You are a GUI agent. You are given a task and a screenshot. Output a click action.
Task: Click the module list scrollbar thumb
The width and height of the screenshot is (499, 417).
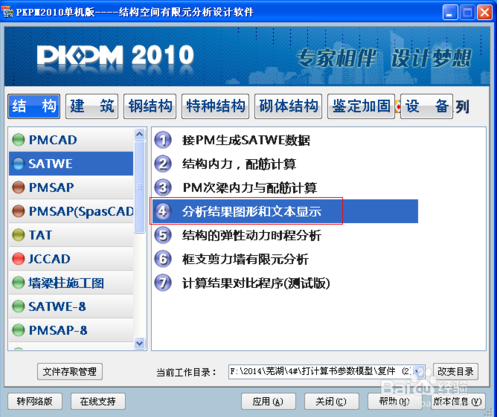click(140, 187)
